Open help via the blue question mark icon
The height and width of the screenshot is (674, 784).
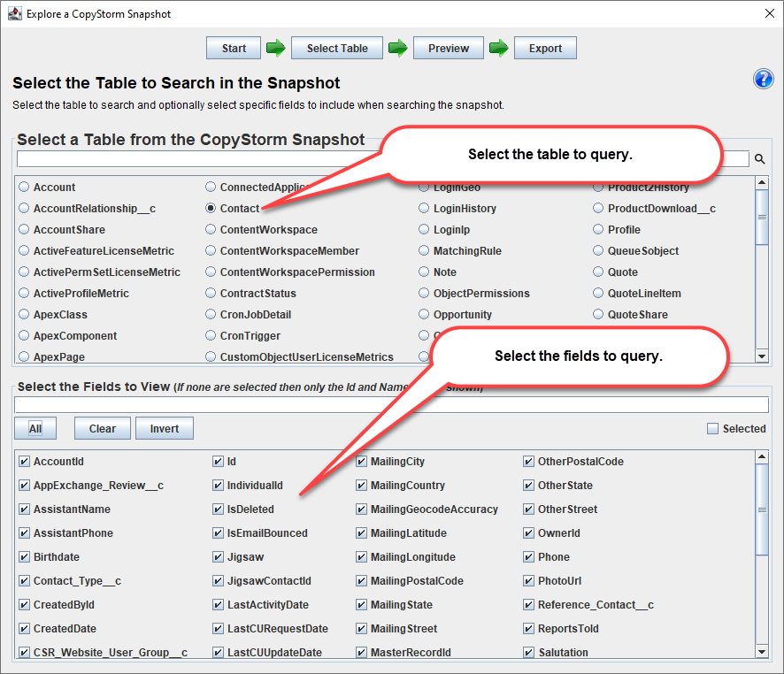click(763, 79)
